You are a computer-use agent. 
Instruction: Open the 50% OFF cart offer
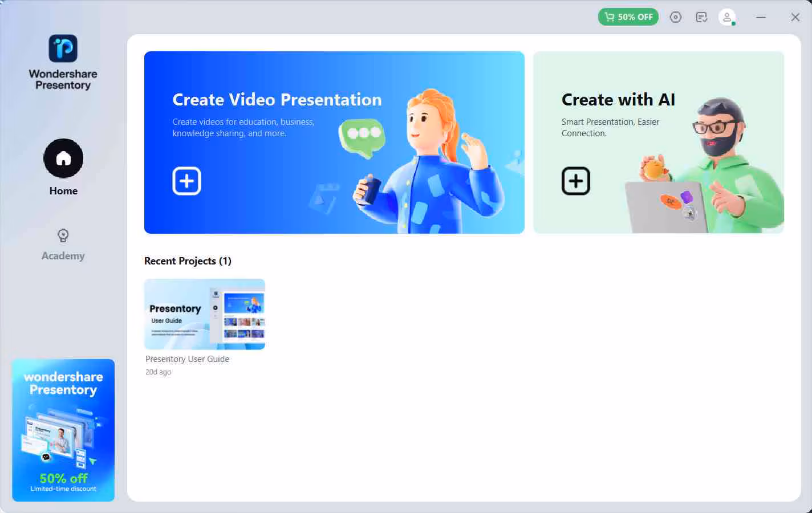click(x=628, y=17)
